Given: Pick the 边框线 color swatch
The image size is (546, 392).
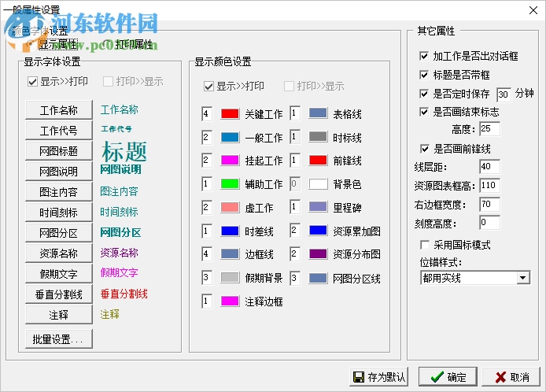Looking at the screenshot, I should pos(230,254).
